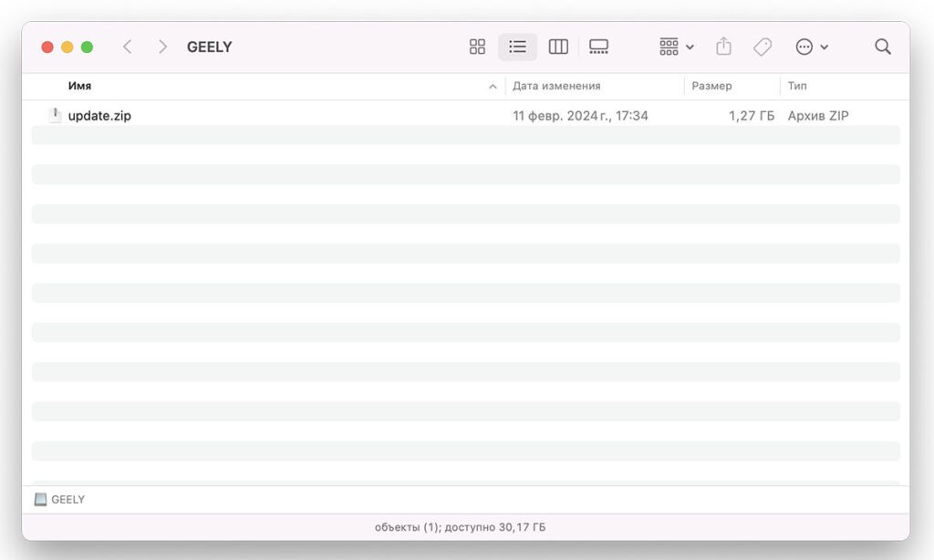
Task: Click the Share toolbar icon
Action: coord(723,47)
